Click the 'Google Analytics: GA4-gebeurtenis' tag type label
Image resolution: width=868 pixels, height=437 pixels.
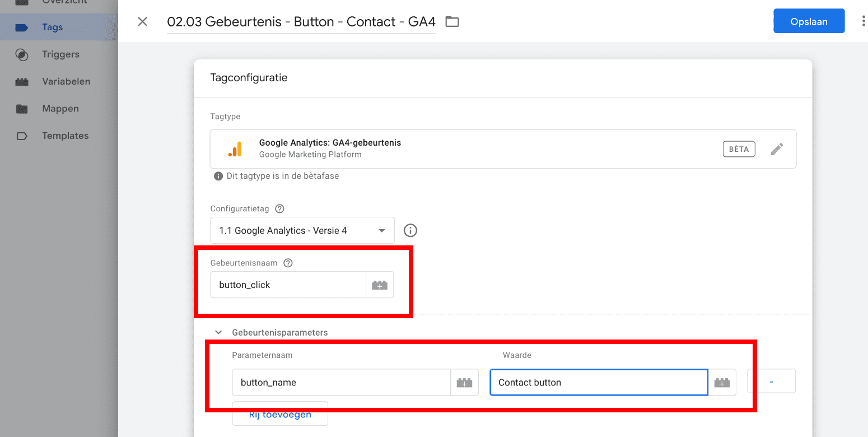coord(330,142)
